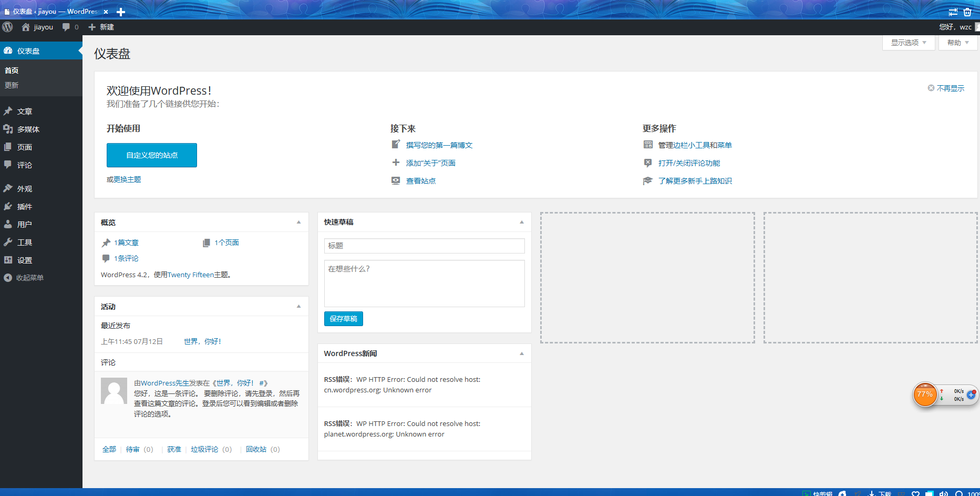Image resolution: width=980 pixels, height=496 pixels.
Task: Expand the 帮助 help tab
Action: pos(958,43)
